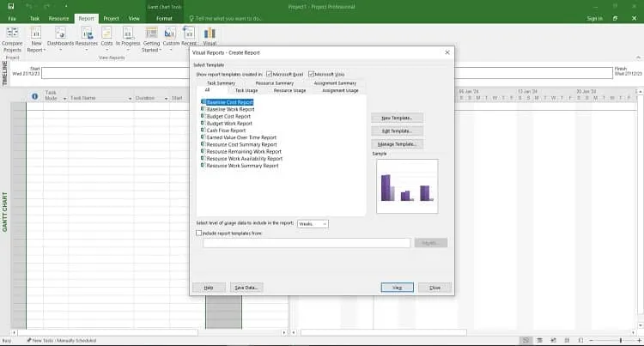The width and height of the screenshot is (644, 346).
Task: Click the New Template button
Action: point(397,118)
